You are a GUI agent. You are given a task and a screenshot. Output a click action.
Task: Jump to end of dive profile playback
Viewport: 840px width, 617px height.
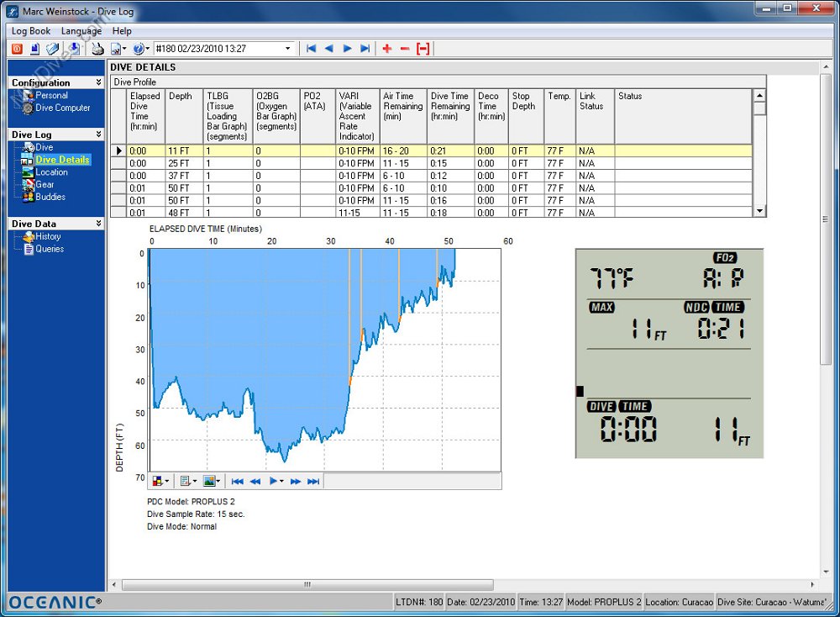click(313, 481)
